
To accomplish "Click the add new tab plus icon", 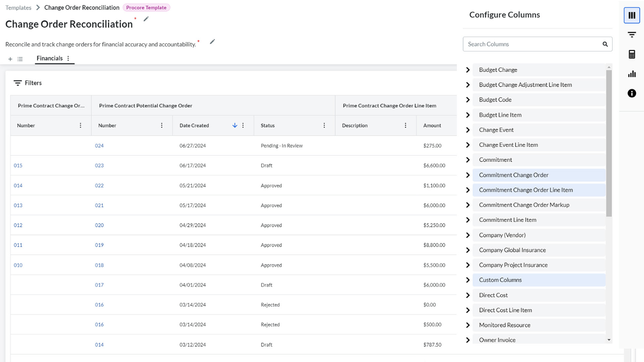I will (x=10, y=58).
